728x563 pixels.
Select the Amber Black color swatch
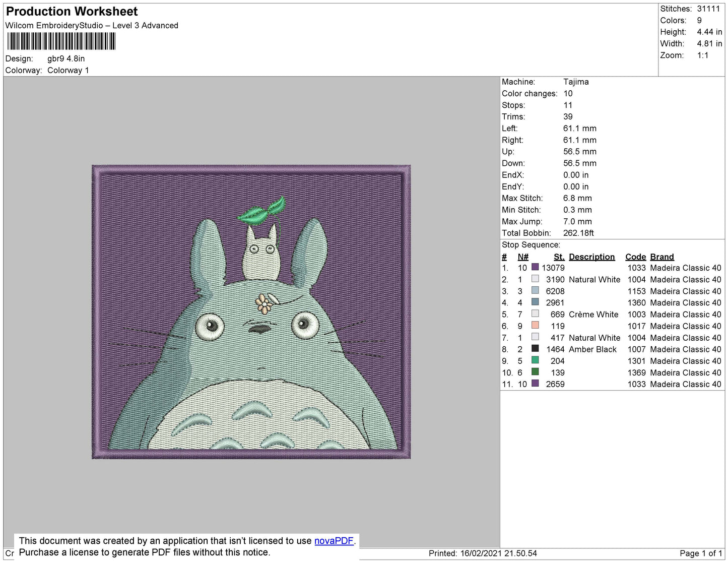tap(535, 349)
